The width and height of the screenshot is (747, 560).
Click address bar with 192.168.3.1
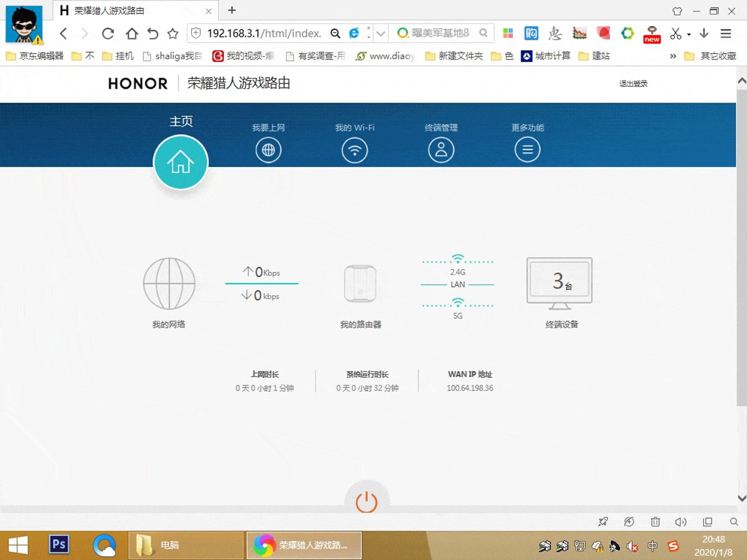264,33
